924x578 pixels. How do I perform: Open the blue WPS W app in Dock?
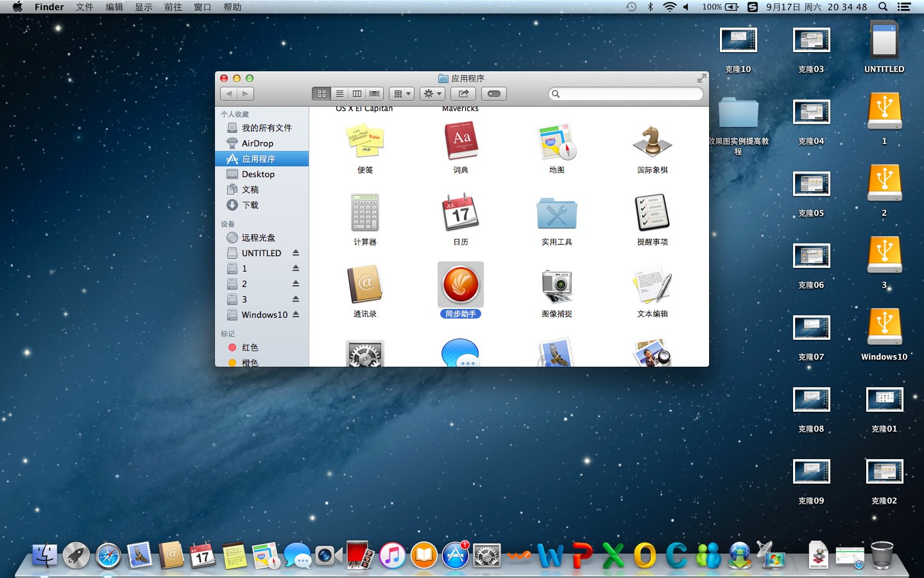tap(550, 555)
